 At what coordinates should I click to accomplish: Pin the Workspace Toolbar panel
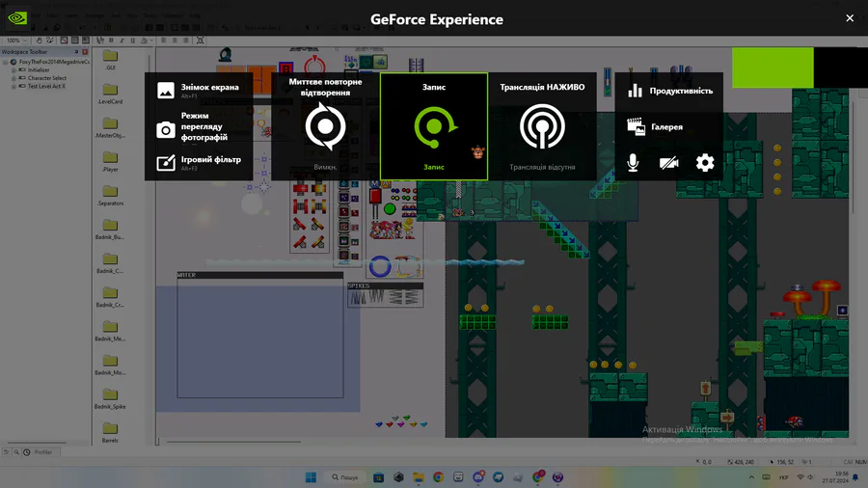coord(76,52)
